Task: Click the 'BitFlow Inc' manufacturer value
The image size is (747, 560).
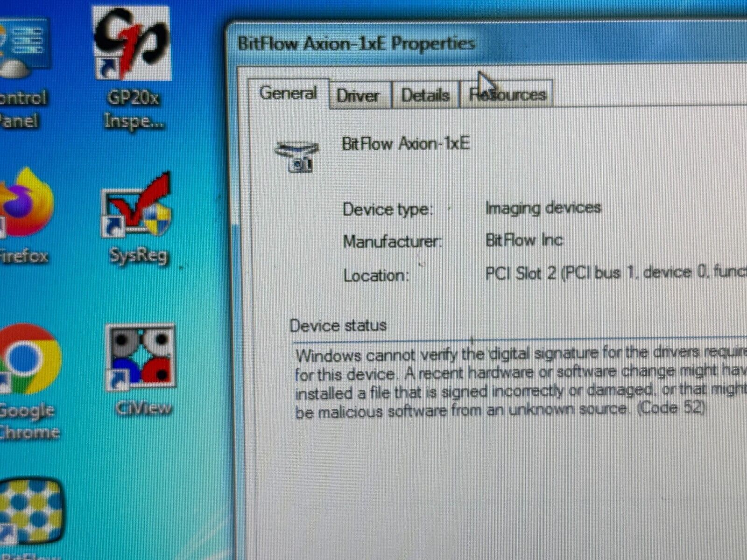Action: [524, 240]
